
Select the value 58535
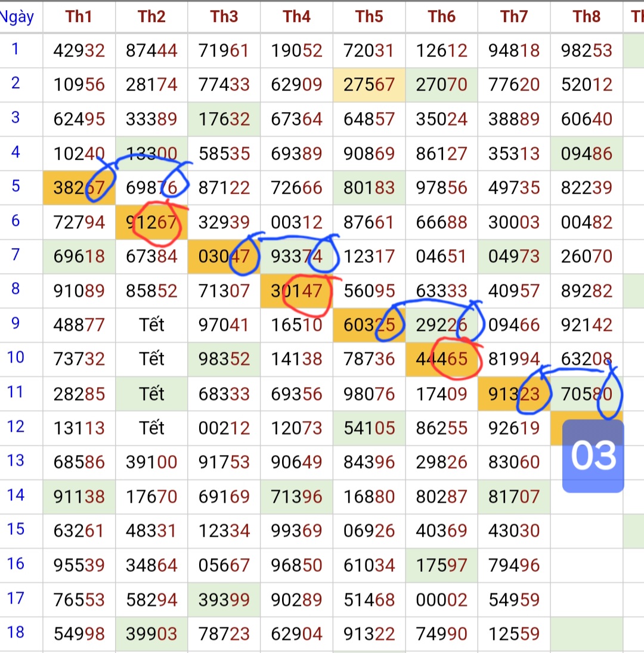tap(224, 154)
